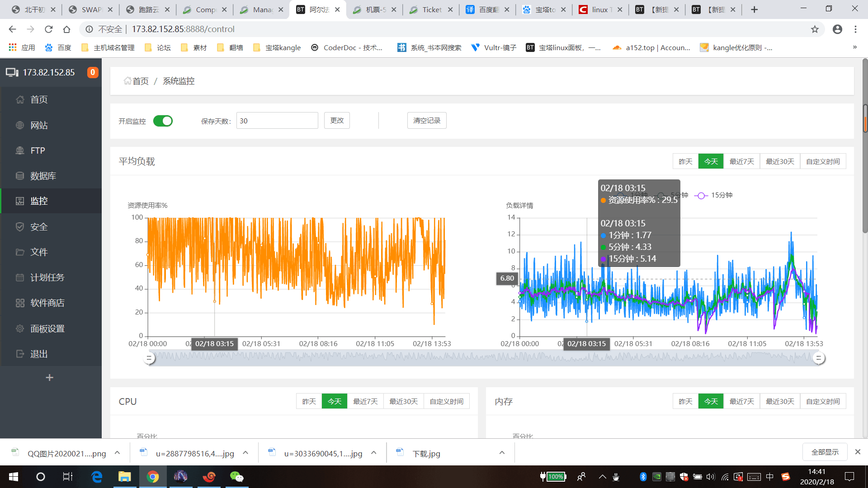Open the 软件商店 app store icon
The width and height of the screenshot is (868, 488).
(x=20, y=303)
